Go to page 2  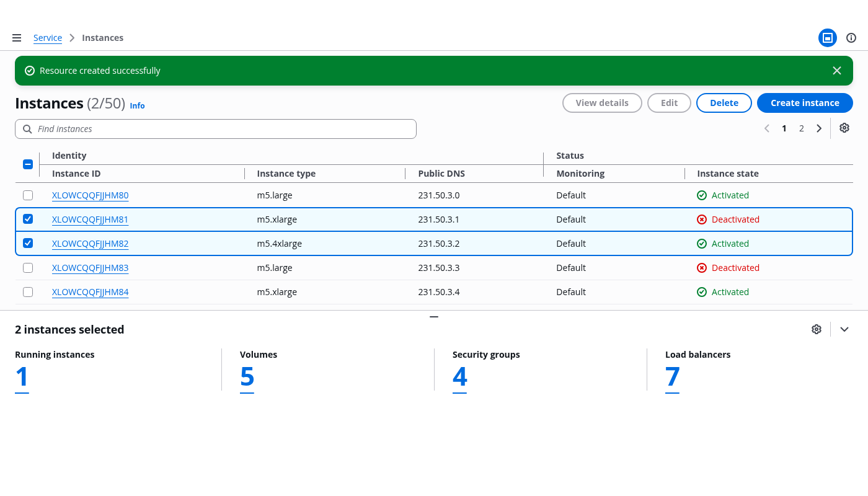click(x=802, y=128)
